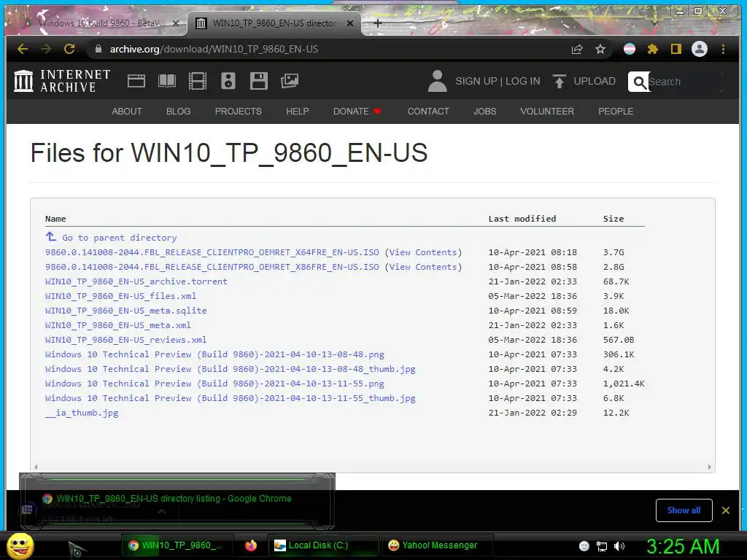Image resolution: width=747 pixels, height=560 pixels.
Task: Open the BLOG menu item
Action: point(178,112)
